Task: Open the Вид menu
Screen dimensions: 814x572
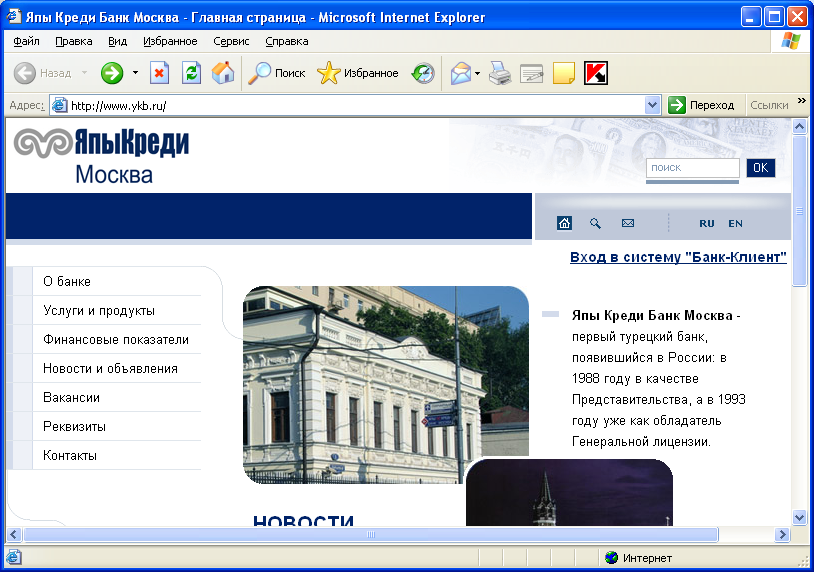Action: click(x=118, y=41)
